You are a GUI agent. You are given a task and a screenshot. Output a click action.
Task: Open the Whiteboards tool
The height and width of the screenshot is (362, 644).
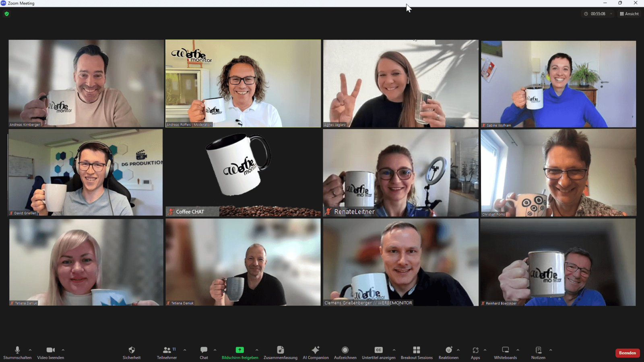click(505, 350)
